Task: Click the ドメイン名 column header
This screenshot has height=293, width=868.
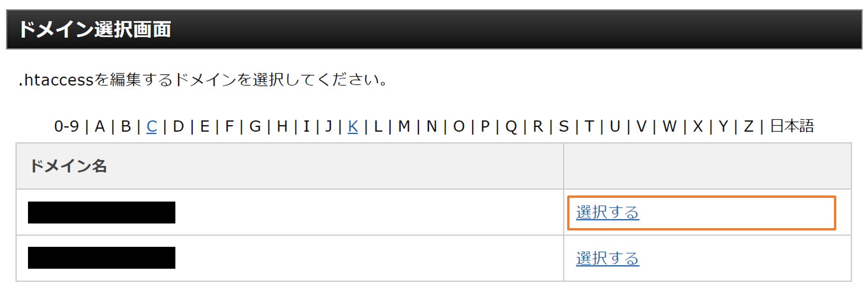Action: click(69, 166)
